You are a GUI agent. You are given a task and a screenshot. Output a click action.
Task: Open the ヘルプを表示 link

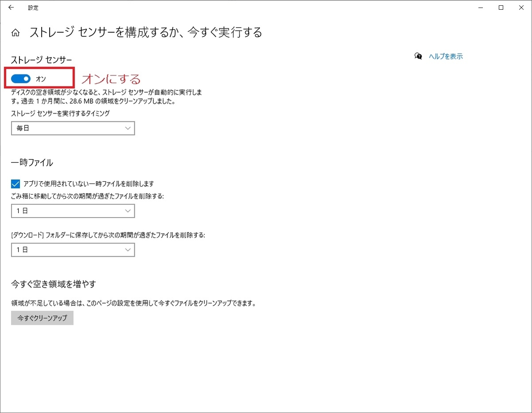coord(446,56)
